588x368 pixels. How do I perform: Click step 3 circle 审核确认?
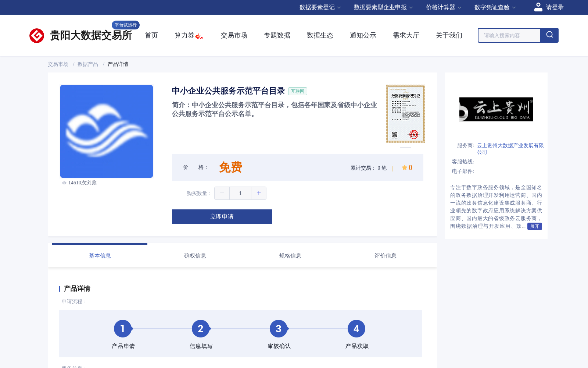tap(279, 329)
